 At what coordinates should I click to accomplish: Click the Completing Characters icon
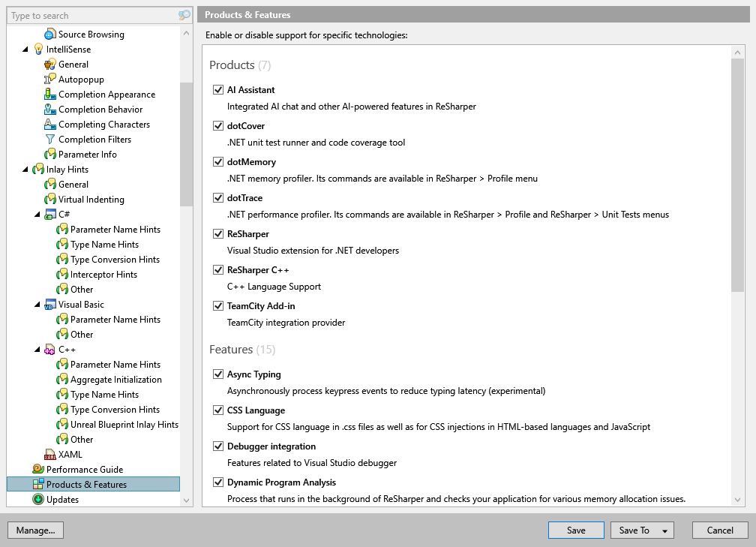coord(50,124)
